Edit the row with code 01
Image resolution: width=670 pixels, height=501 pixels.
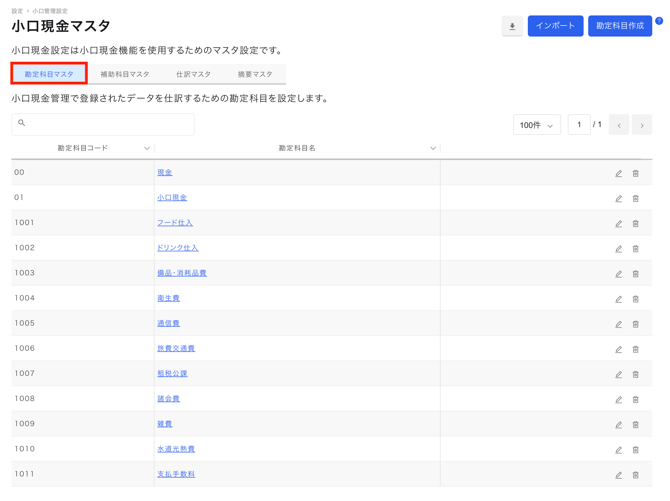pos(618,199)
